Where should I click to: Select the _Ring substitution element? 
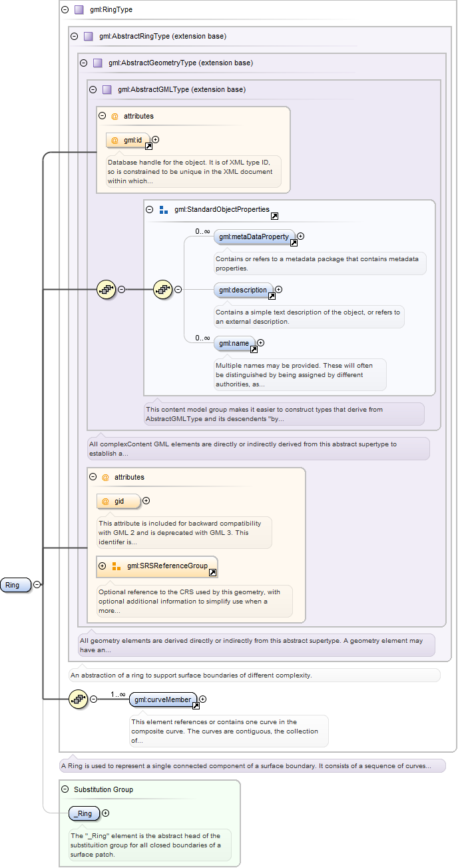click(x=85, y=813)
